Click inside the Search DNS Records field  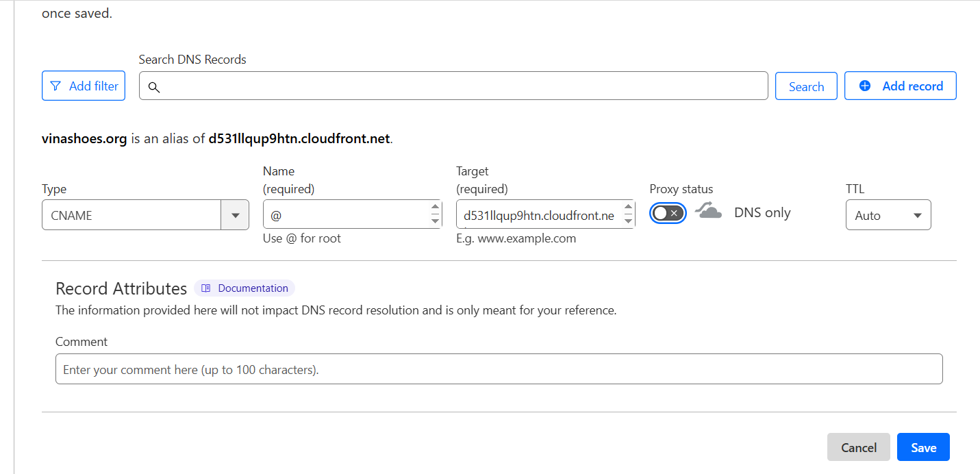coord(452,86)
